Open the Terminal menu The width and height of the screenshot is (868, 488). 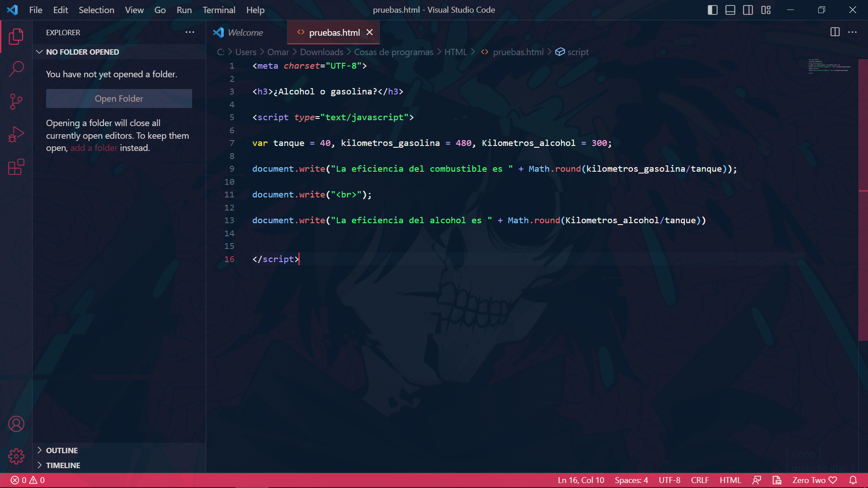click(219, 10)
